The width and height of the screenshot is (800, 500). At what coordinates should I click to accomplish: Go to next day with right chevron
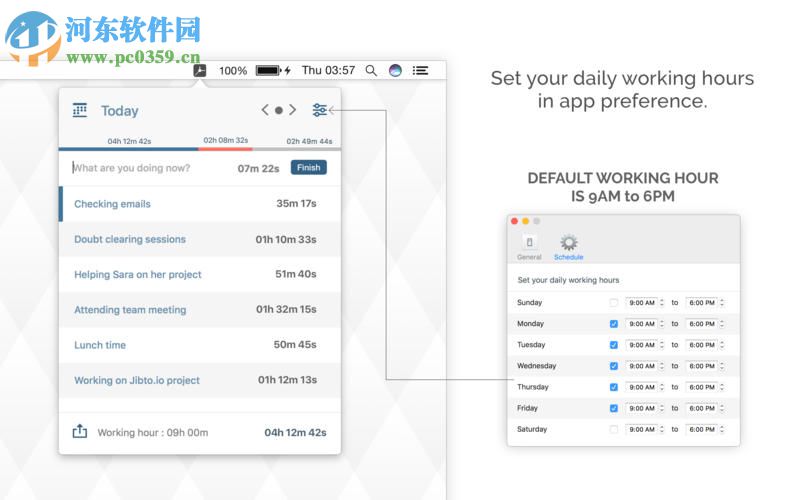pos(292,110)
